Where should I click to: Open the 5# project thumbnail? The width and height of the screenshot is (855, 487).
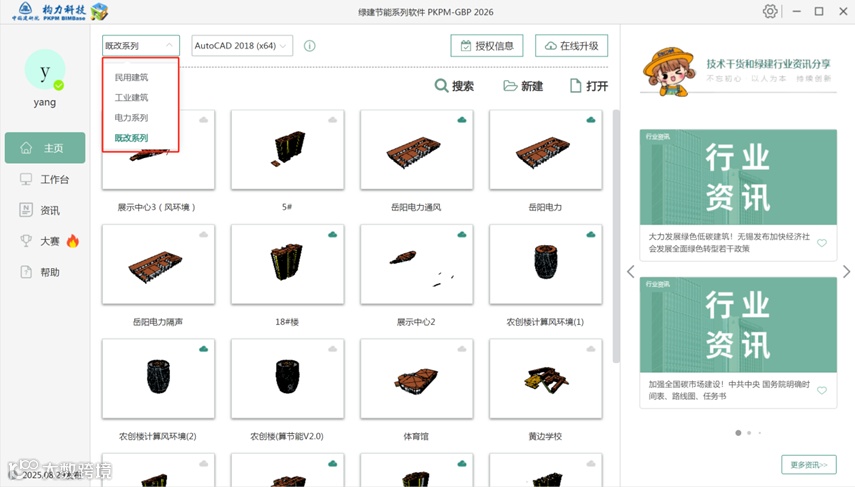point(287,150)
